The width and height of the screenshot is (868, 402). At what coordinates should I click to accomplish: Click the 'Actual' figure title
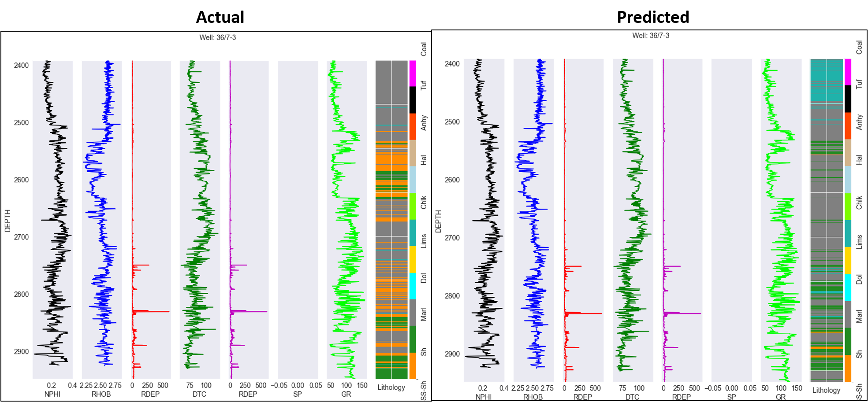220,17
